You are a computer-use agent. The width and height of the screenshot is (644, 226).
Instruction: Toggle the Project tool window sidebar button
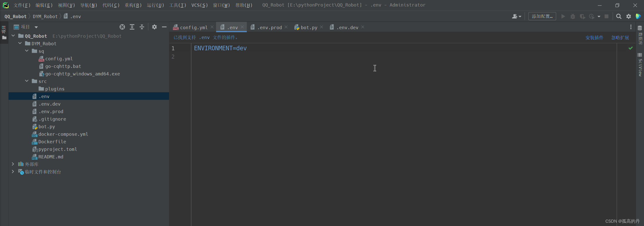[x=4, y=33]
